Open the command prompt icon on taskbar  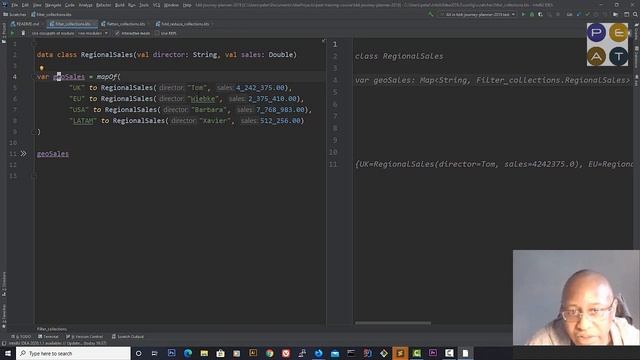(x=351, y=353)
